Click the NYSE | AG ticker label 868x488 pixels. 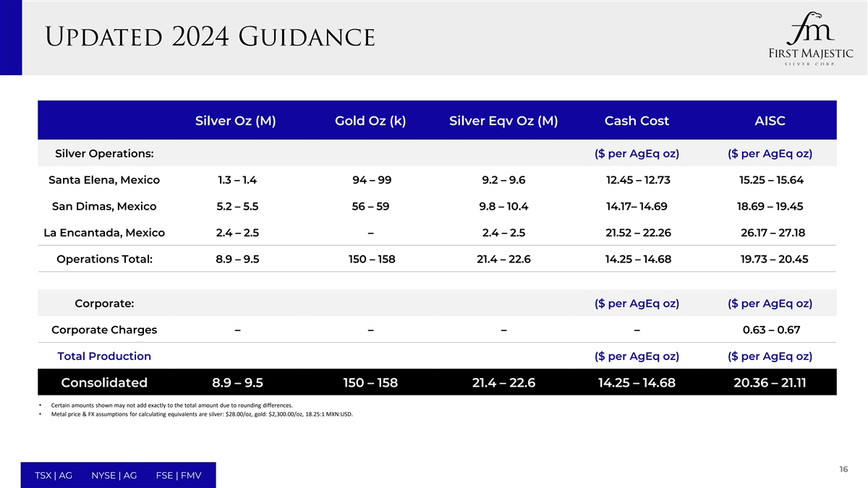114,475
